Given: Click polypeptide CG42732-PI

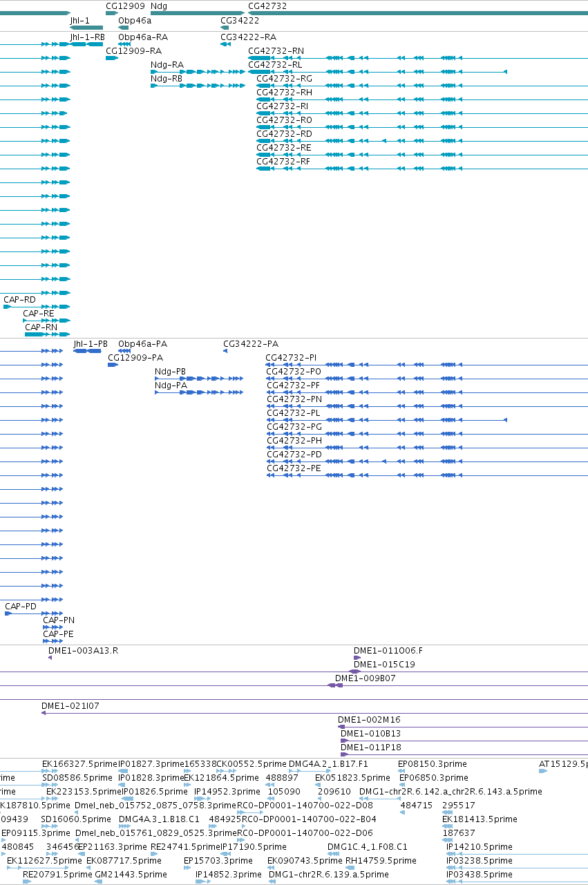Looking at the screenshot, I should tap(292, 357).
